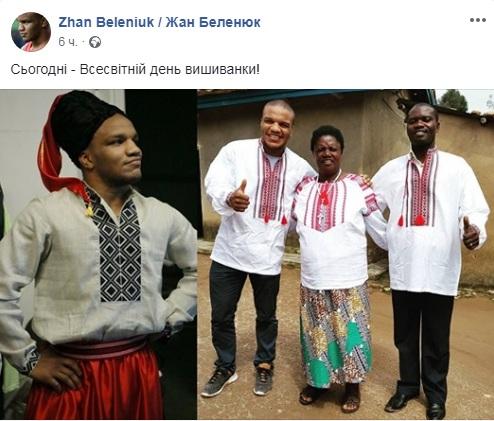Open Zhan Beleniuk's round profile picture
Viewport: 494px width, 421px height.
[x=31, y=32]
